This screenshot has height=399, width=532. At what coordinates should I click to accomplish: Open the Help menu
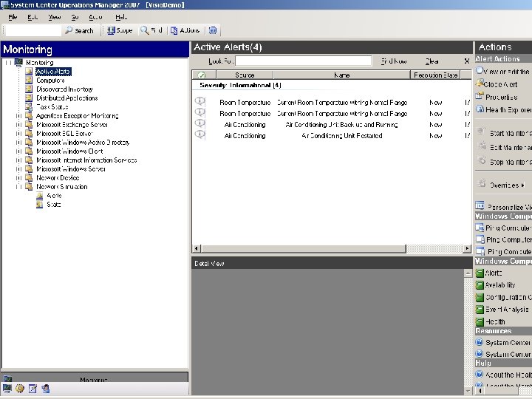121,17
